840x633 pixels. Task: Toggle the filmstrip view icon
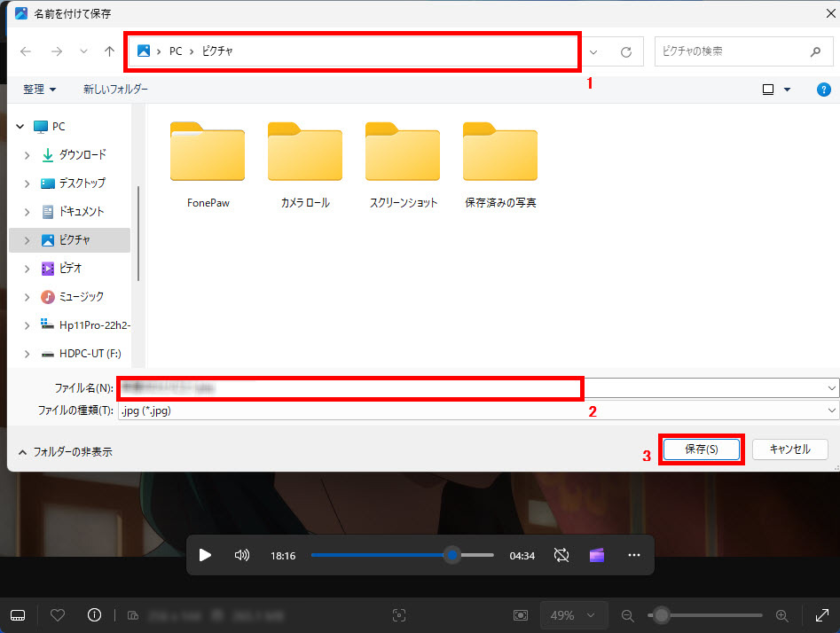18,614
